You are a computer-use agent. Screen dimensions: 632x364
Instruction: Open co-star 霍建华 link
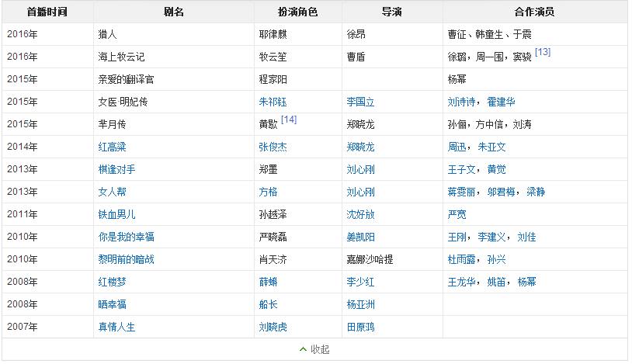(x=501, y=102)
